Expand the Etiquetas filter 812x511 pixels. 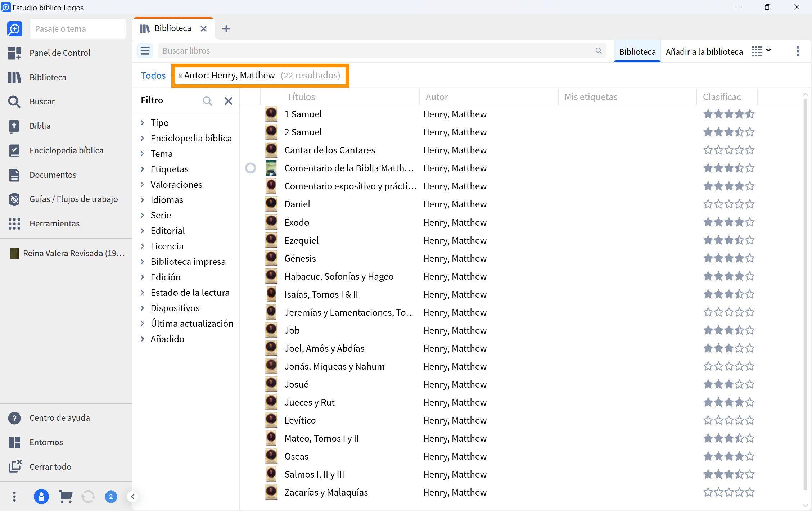click(142, 169)
